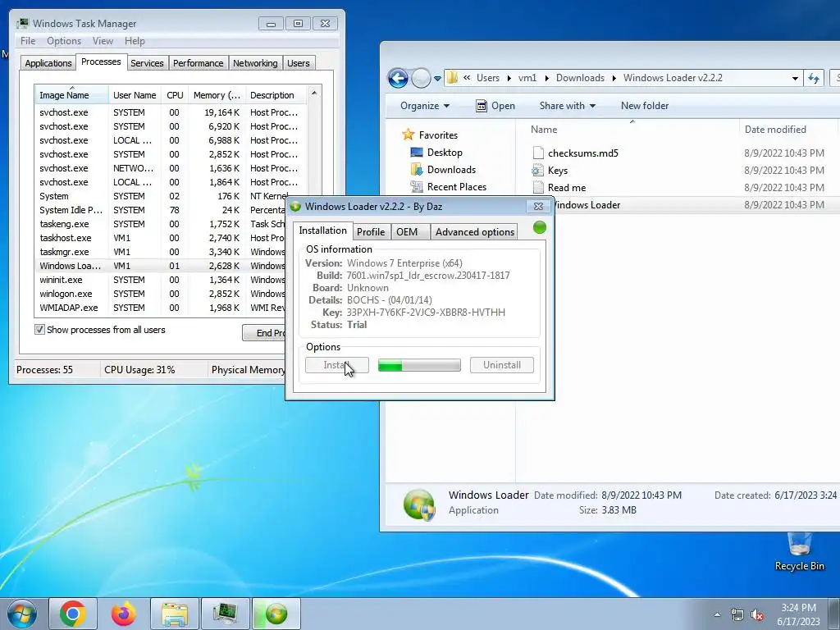Click the green status indicator circle
The height and width of the screenshot is (630, 840).
[x=540, y=228]
